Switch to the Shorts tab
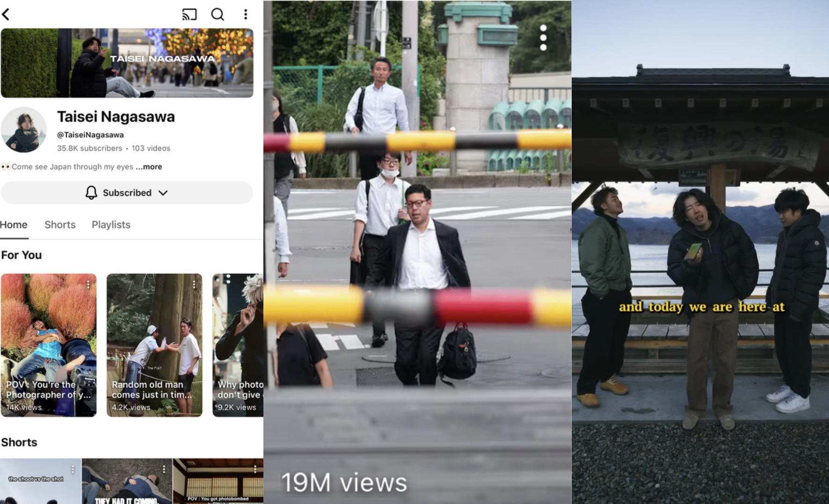Image resolution: width=829 pixels, height=504 pixels. [60, 225]
